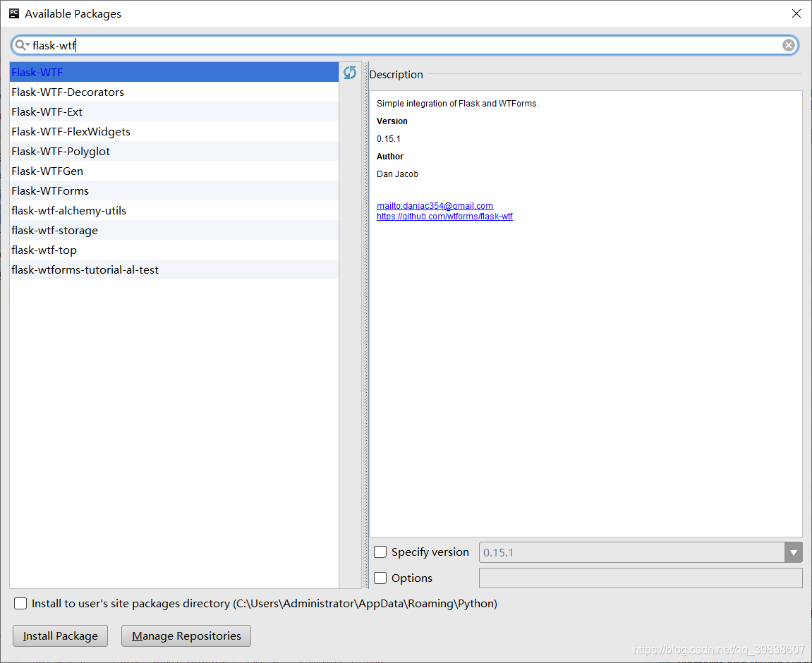
Task: Click the author name Dan Jacob
Action: pyautogui.click(x=397, y=174)
